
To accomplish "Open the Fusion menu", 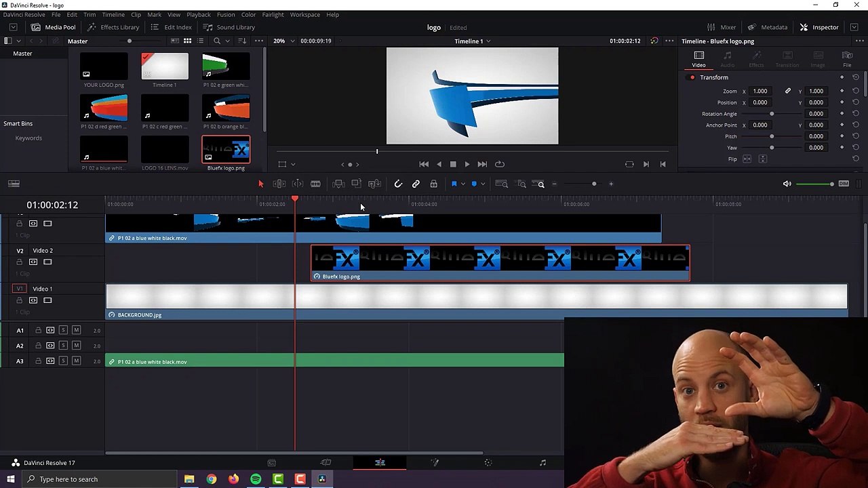I will point(226,14).
